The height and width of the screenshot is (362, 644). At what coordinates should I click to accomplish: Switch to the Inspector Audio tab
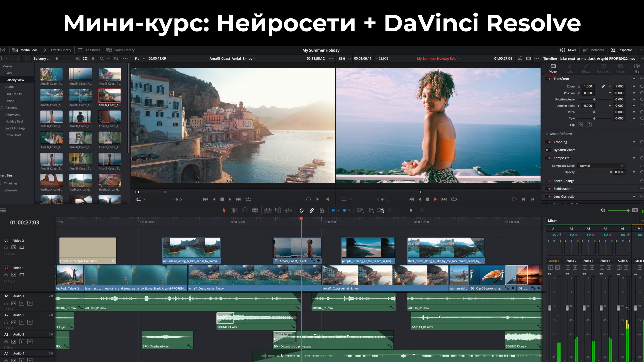pos(569,68)
